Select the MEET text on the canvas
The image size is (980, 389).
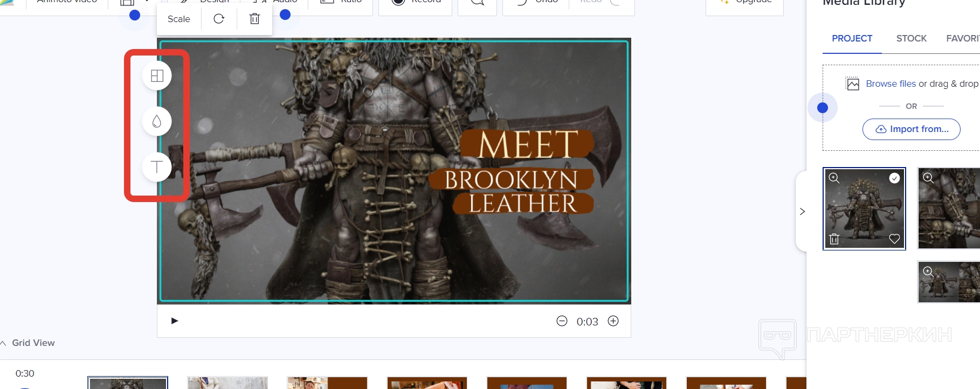click(x=528, y=144)
